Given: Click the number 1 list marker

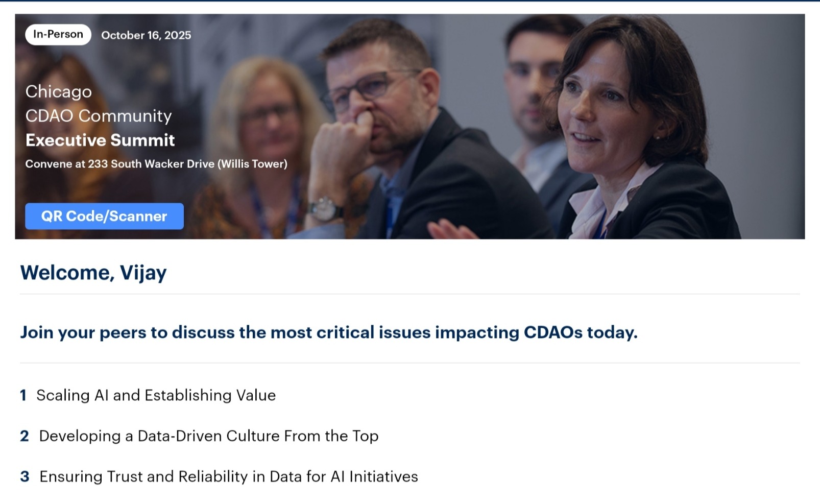Looking at the screenshot, I should [23, 395].
